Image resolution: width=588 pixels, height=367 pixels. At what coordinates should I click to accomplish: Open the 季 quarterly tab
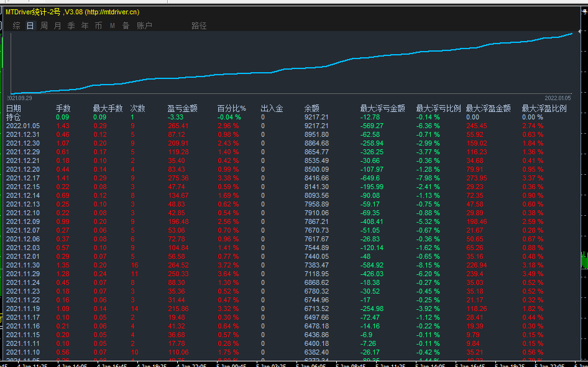point(71,26)
